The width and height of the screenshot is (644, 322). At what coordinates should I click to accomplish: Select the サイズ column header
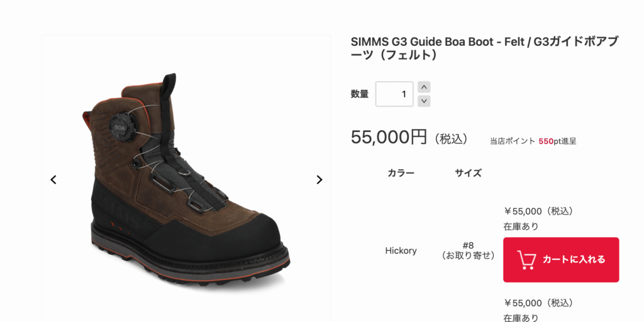(468, 173)
